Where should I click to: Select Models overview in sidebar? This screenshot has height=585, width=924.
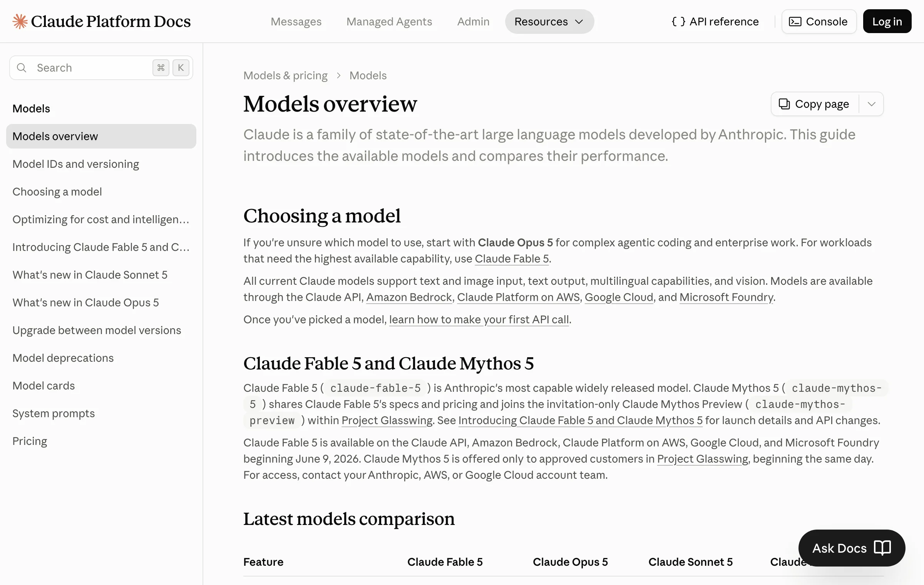coord(101,136)
